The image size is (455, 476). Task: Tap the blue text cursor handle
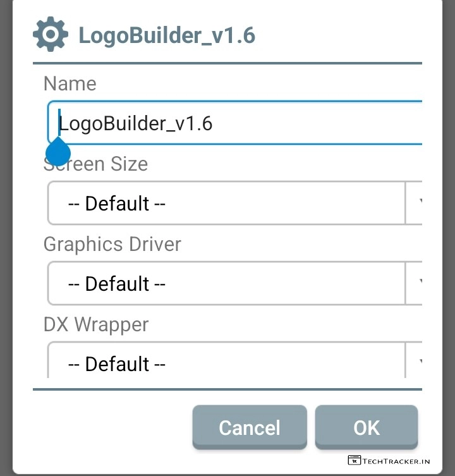click(58, 153)
